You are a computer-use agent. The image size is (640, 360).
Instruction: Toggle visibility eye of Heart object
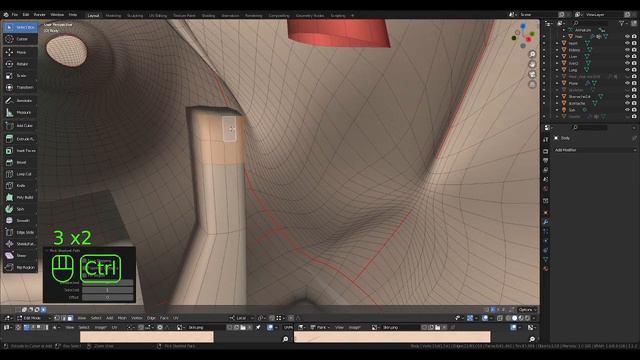click(x=628, y=43)
